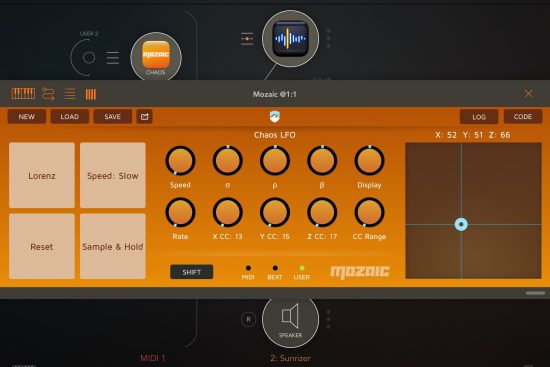Click the σ knob
550x367 pixels.
click(228, 161)
